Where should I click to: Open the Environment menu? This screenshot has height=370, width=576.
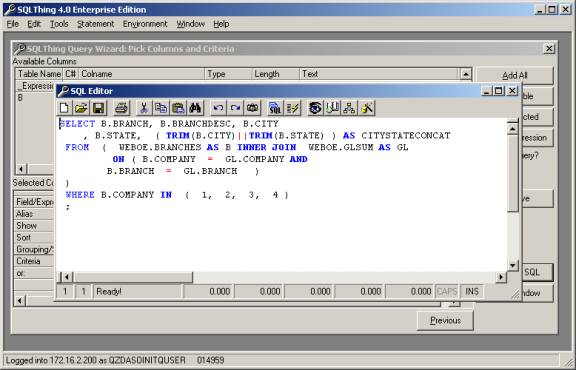pyautogui.click(x=145, y=24)
